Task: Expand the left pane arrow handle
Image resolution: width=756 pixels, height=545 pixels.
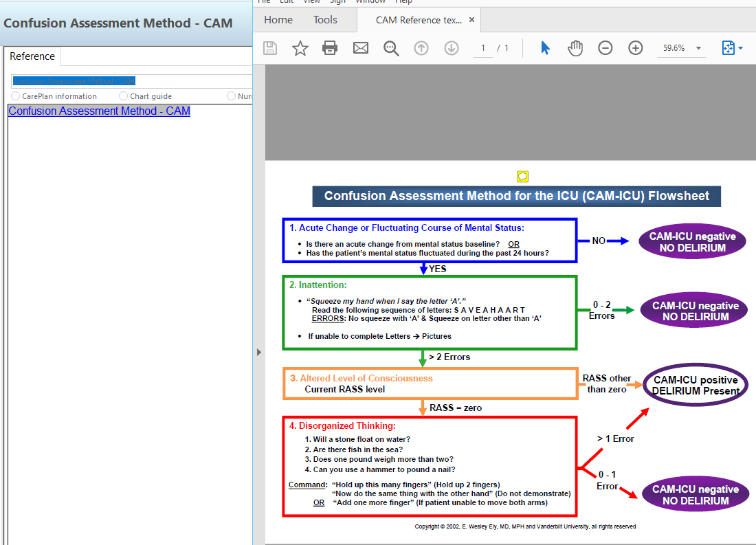Action: pos(259,352)
